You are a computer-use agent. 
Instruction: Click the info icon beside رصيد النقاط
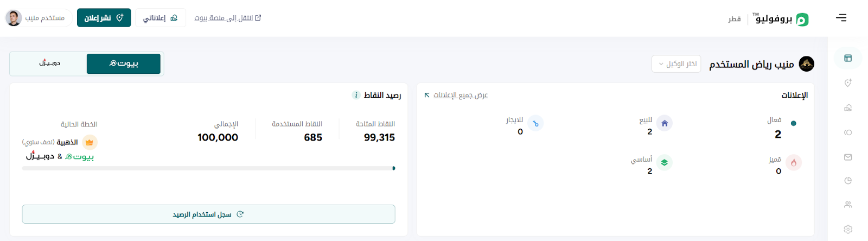pos(356,95)
